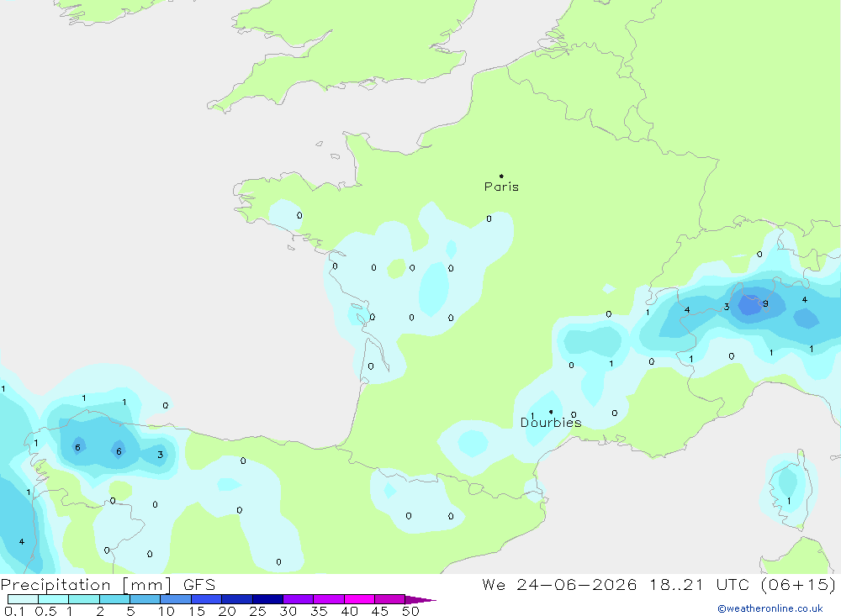The image size is (841, 616).
Task: Select the black dot marker above Paris
Action: click(x=501, y=176)
